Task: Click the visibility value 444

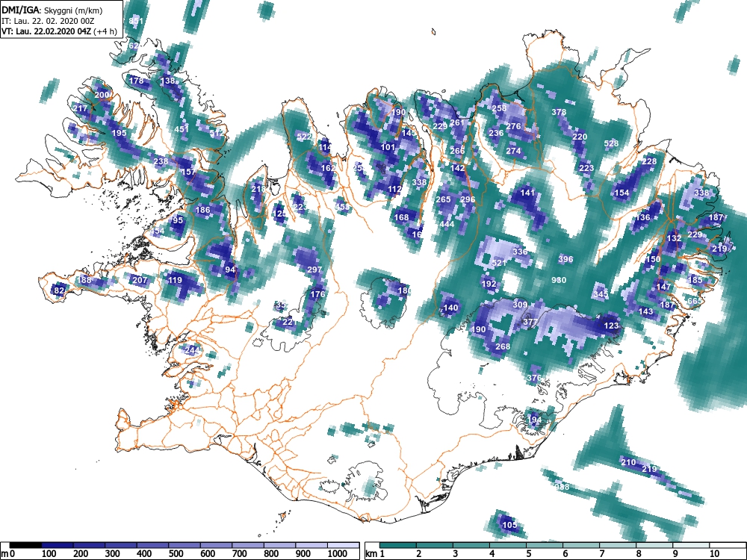Action: pyautogui.click(x=447, y=224)
